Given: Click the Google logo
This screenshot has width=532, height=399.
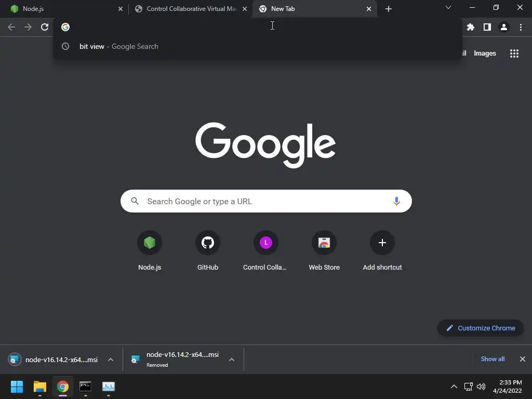Looking at the screenshot, I should pyautogui.click(x=265, y=145).
